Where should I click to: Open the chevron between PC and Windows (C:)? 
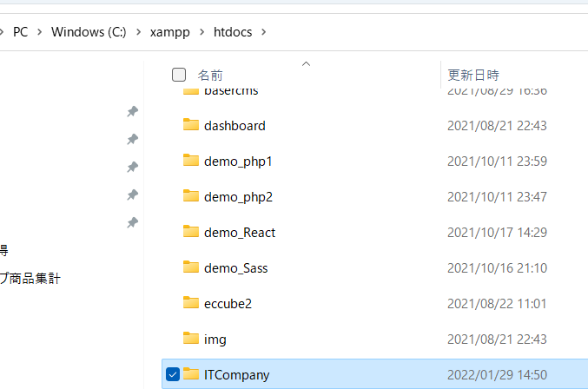point(39,32)
